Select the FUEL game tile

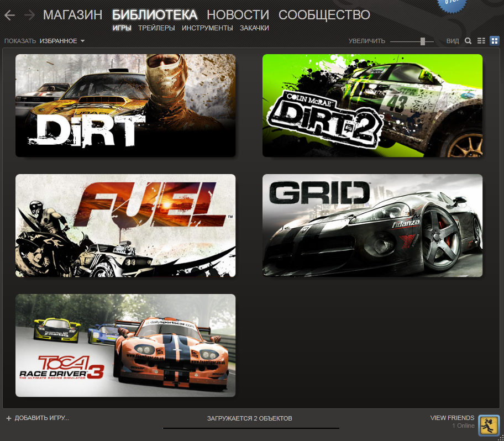pos(125,225)
